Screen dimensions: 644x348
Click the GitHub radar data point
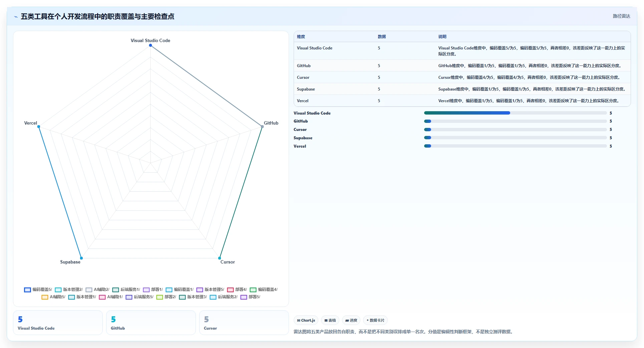tap(262, 127)
